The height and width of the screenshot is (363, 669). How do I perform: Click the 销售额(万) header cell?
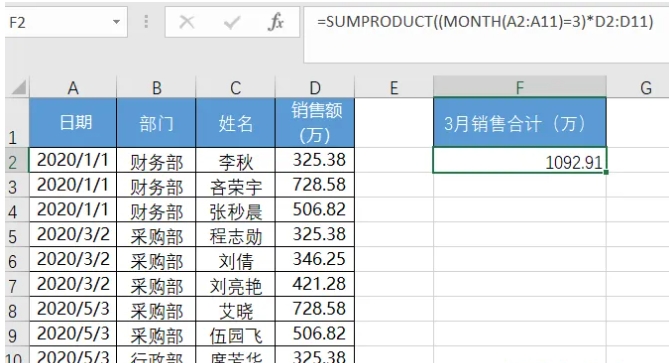pyautogui.click(x=315, y=123)
